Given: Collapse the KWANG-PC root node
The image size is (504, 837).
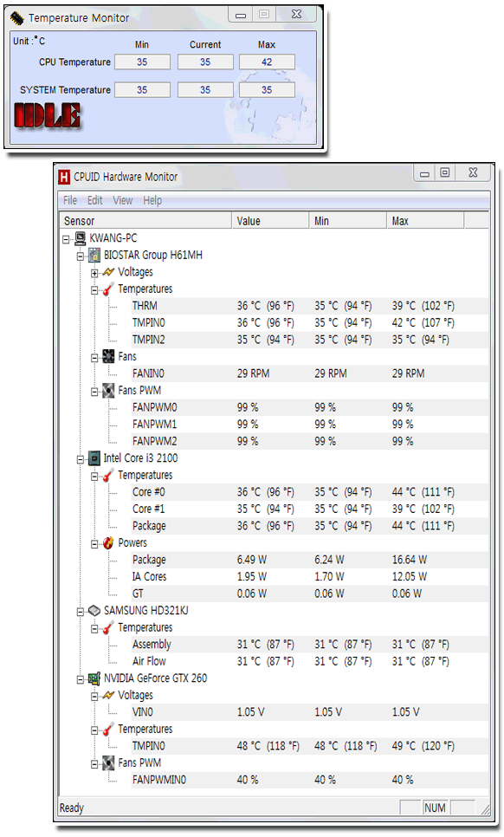Looking at the screenshot, I should [66, 239].
